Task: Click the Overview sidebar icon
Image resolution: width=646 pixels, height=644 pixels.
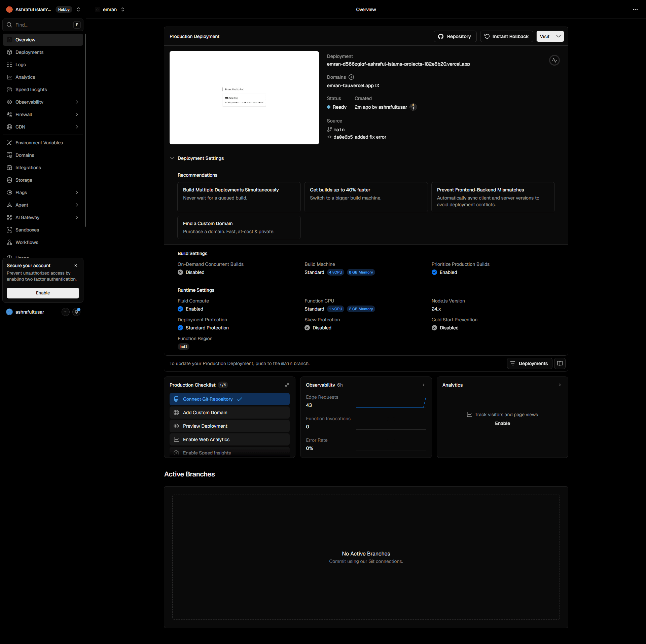Action: [x=9, y=40]
